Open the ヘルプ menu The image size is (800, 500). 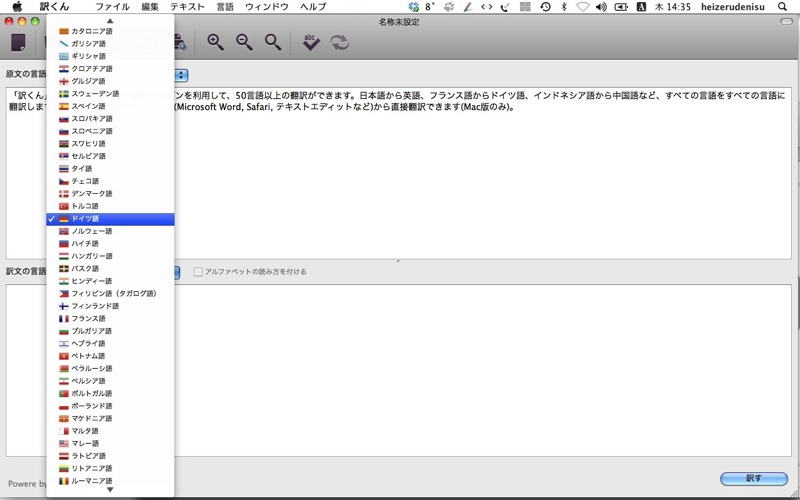point(313,7)
